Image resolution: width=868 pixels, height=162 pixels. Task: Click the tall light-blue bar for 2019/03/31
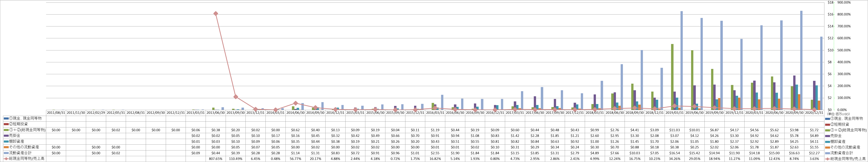click(x=681, y=61)
